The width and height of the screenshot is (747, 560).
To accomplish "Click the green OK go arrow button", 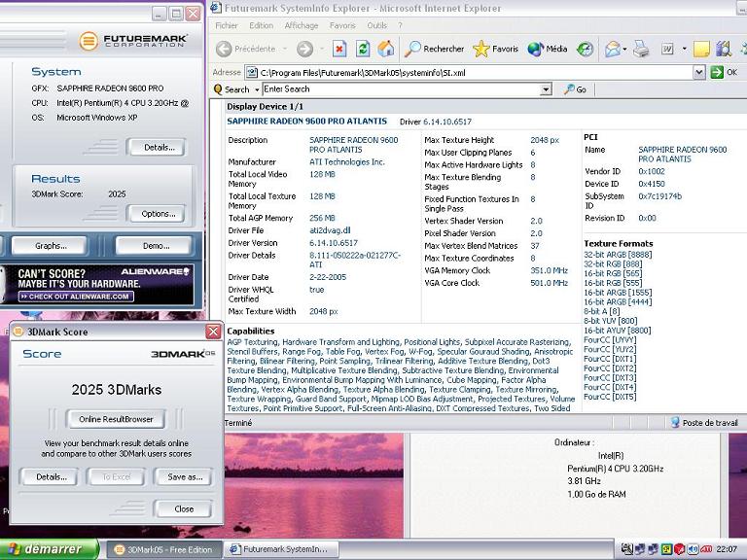I will click(x=717, y=72).
